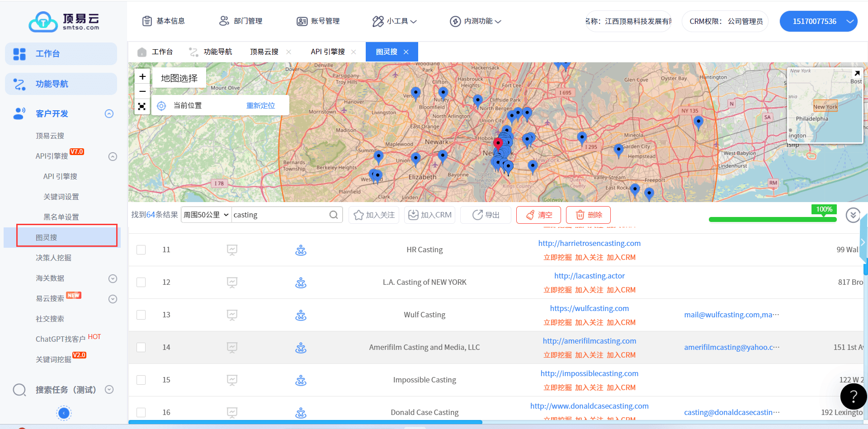The image size is (868, 429).
Task: Open 决策人挖掘 in the sidebar
Action: 53,258
